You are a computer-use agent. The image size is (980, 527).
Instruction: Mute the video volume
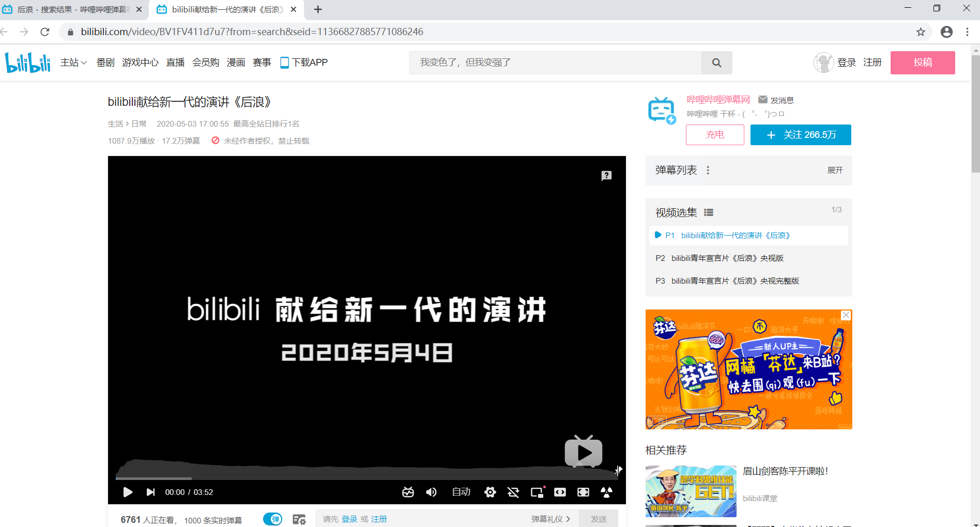point(431,492)
